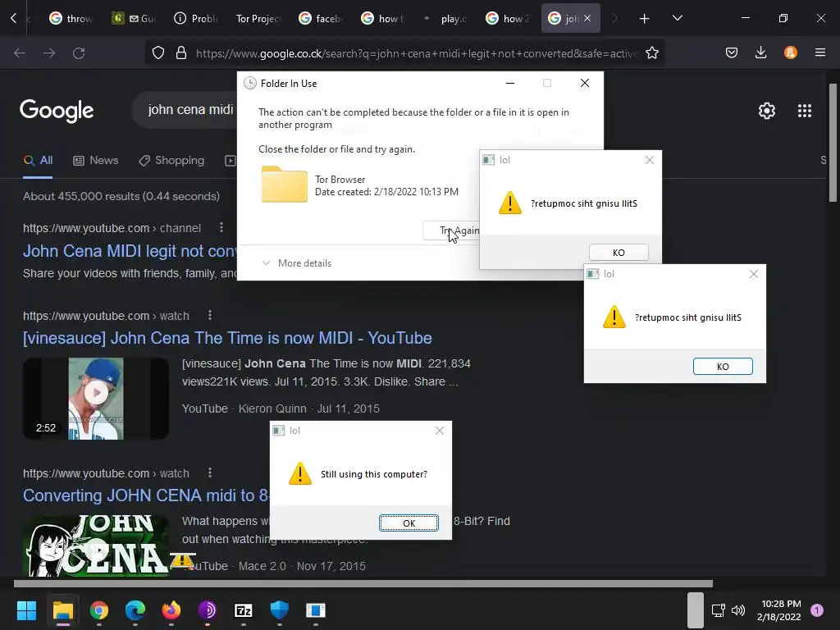Select the Shopping results tab
The width and height of the screenshot is (840, 630).
(171, 161)
